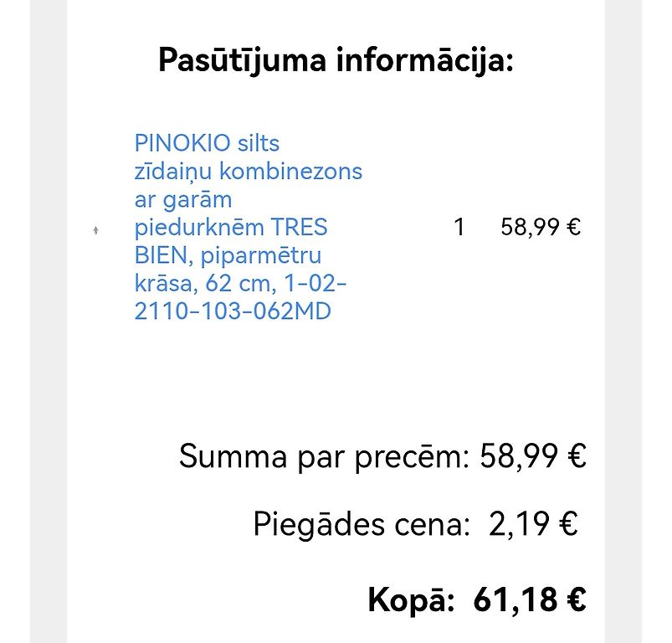The width and height of the screenshot is (672, 643).
Task: Click the total amount 61,18 €
Action: pyautogui.click(x=529, y=599)
